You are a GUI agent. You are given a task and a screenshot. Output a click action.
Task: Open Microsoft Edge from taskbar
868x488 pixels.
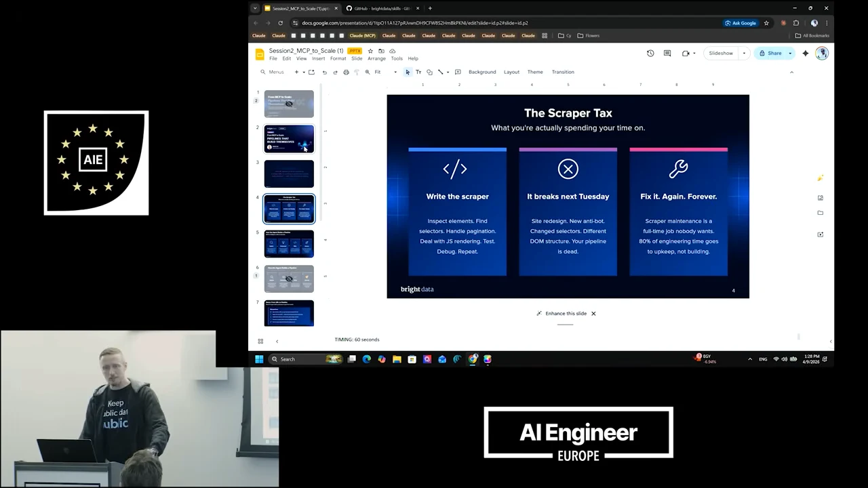(367, 359)
